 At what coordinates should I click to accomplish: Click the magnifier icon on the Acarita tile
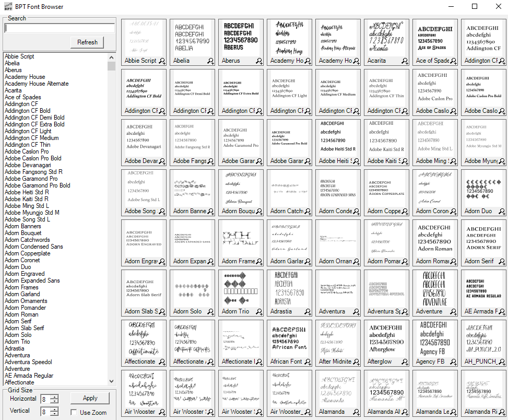tap(405, 61)
